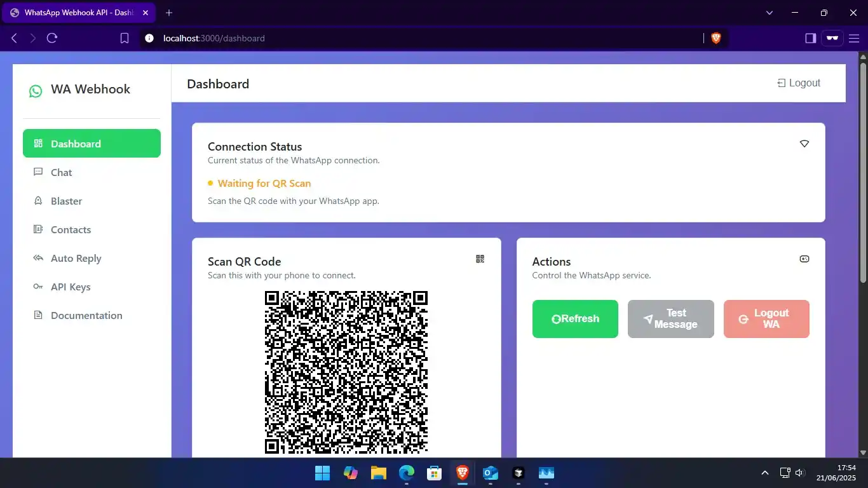Click the Refresh button in Actions
Viewport: 868px width, 488px height.
(575, 319)
